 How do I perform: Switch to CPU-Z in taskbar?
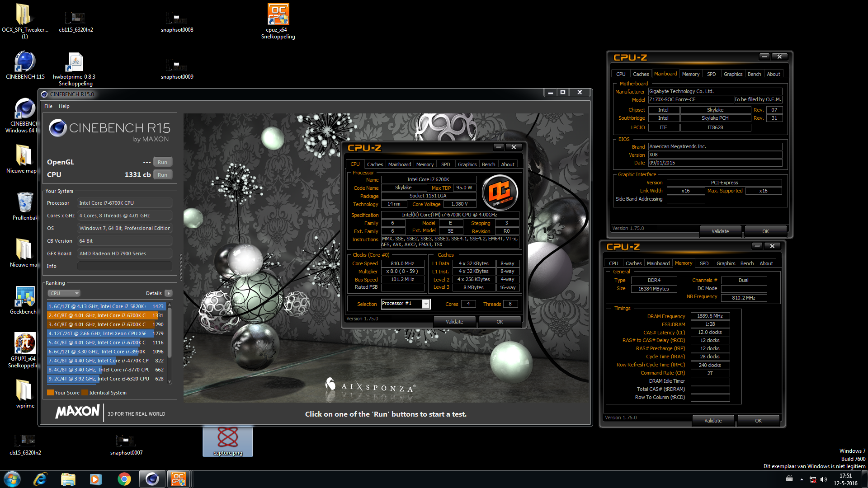179,479
